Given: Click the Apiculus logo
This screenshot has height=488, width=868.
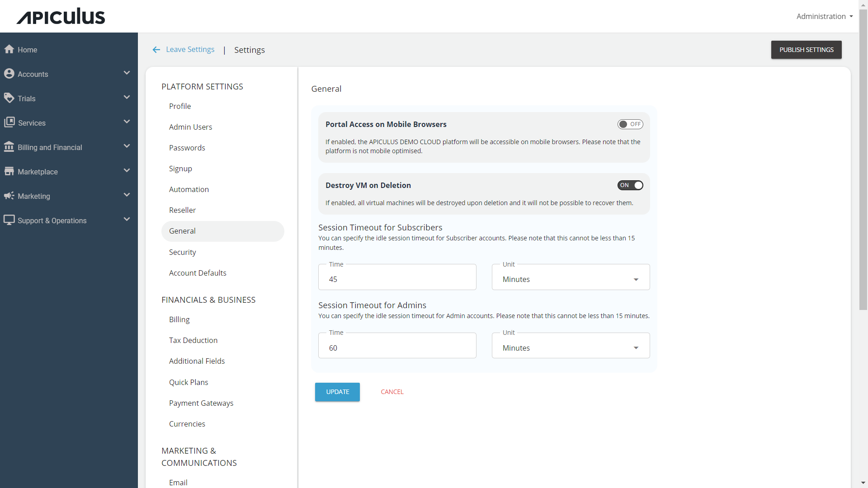Looking at the screenshot, I should point(61,16).
